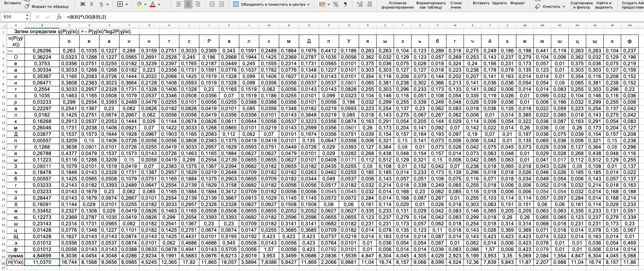Apply percent style format
The image size is (644, 271).
(x=336, y=4)
